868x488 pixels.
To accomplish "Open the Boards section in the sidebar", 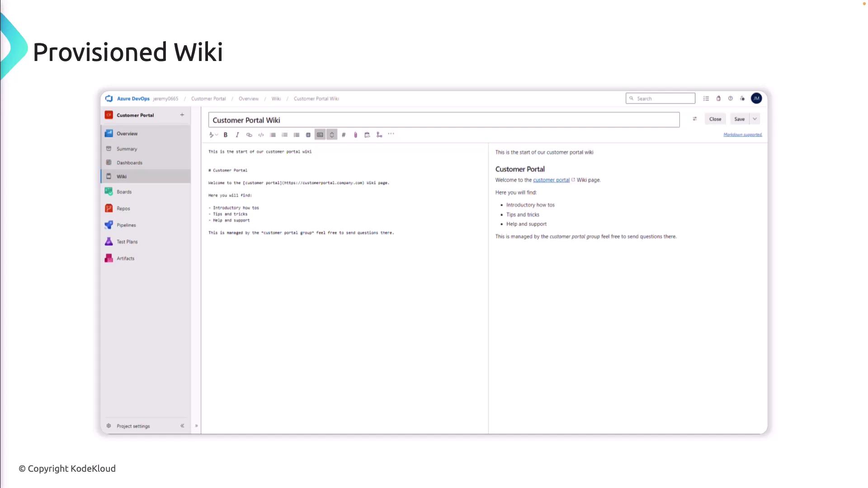I will [124, 192].
